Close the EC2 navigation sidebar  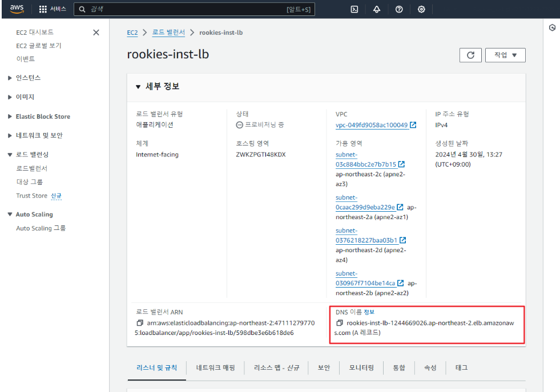pos(96,33)
